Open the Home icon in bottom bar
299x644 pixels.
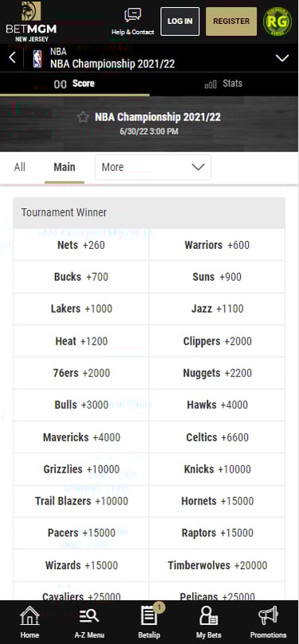click(x=30, y=622)
